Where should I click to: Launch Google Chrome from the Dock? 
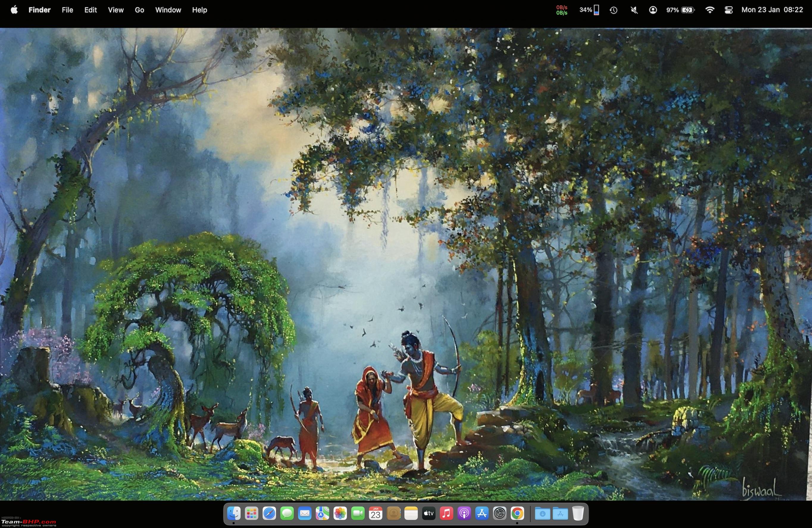coord(517,513)
